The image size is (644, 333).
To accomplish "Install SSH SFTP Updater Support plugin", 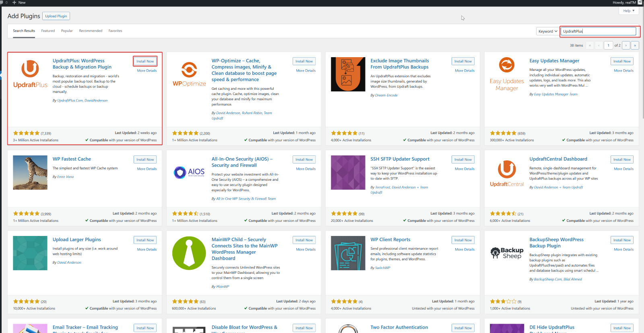I will point(463,159).
